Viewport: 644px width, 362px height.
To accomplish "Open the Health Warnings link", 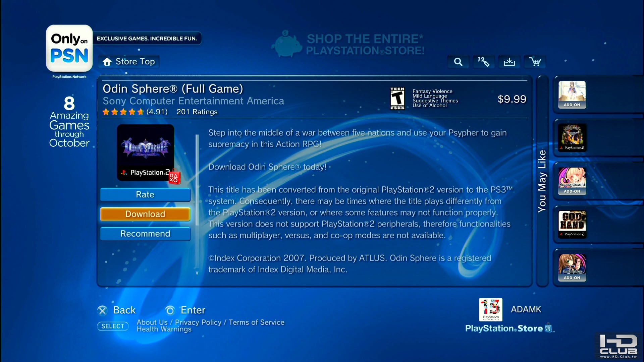I will [164, 329].
